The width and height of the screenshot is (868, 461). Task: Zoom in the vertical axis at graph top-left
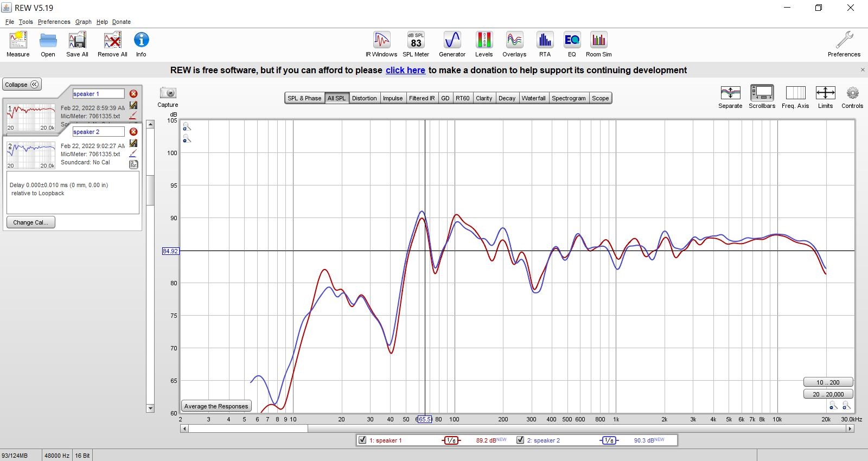click(187, 127)
